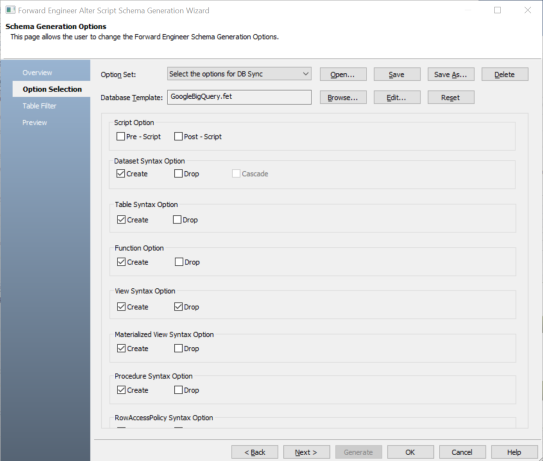Close the Schema Generation Wizard window
This screenshot has height=461, width=543.
tap(527, 10)
